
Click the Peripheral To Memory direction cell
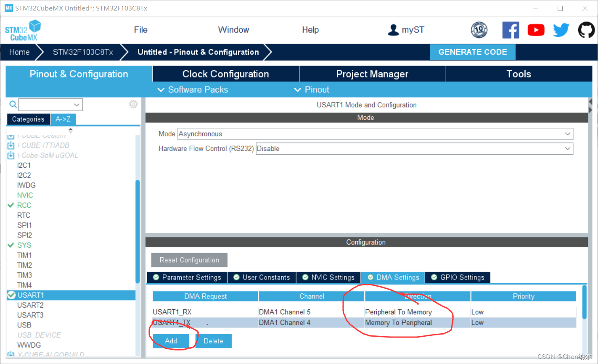tap(418, 312)
